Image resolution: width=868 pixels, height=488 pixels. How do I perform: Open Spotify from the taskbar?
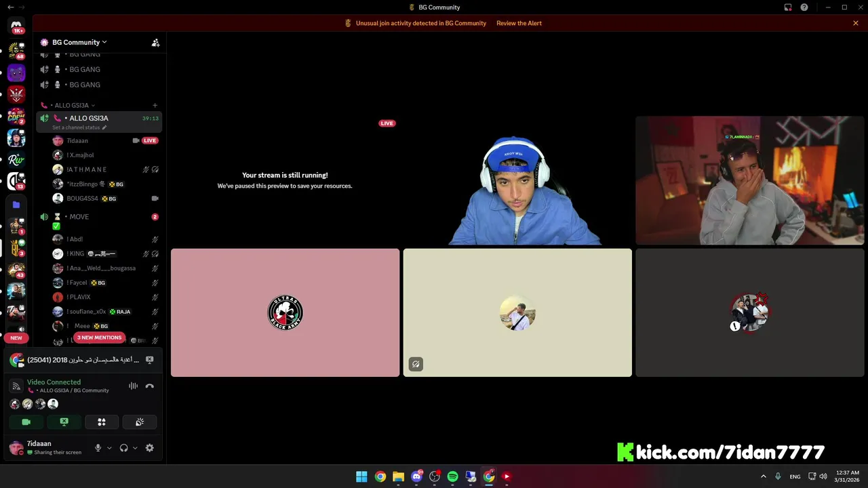pos(452,476)
